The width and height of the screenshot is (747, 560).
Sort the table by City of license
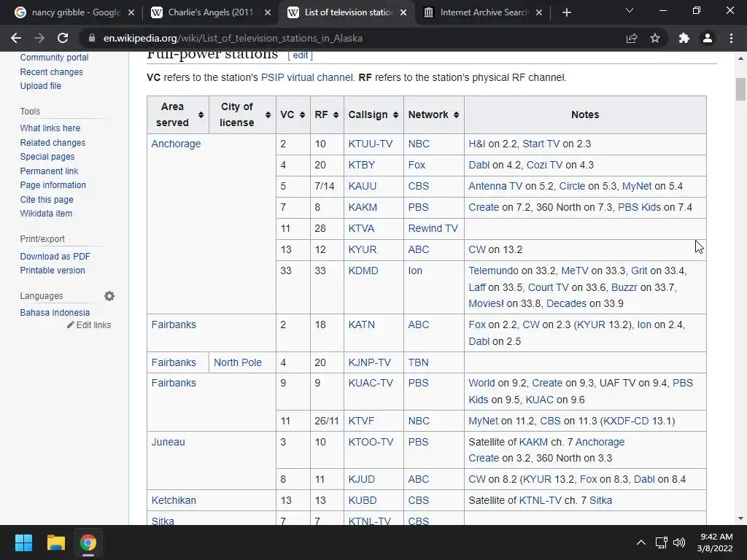268,114
